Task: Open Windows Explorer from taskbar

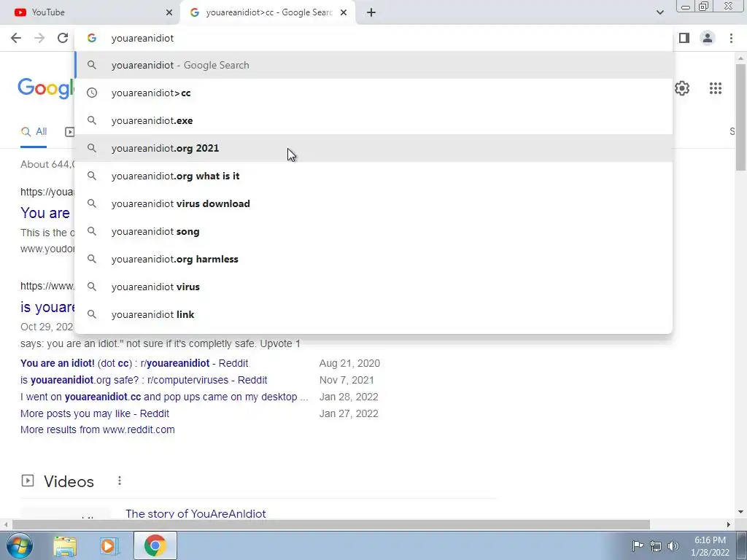Action: click(x=65, y=545)
